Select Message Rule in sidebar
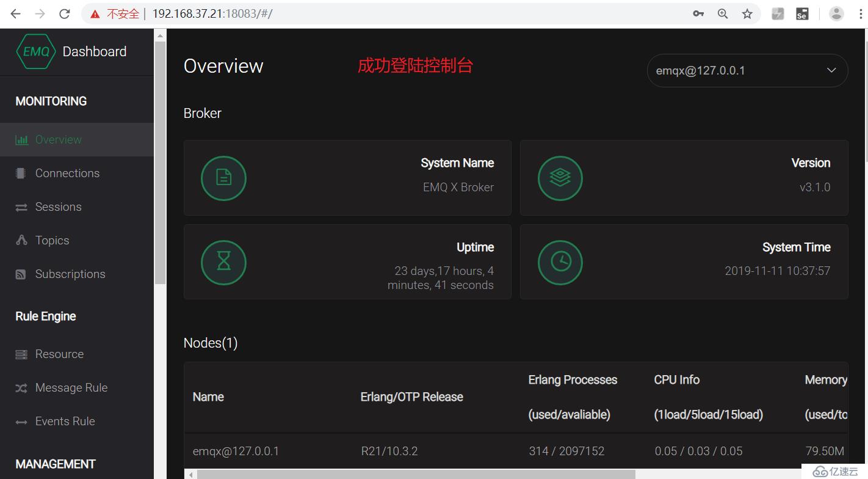Viewport: 868px width, 479px height. [77, 387]
